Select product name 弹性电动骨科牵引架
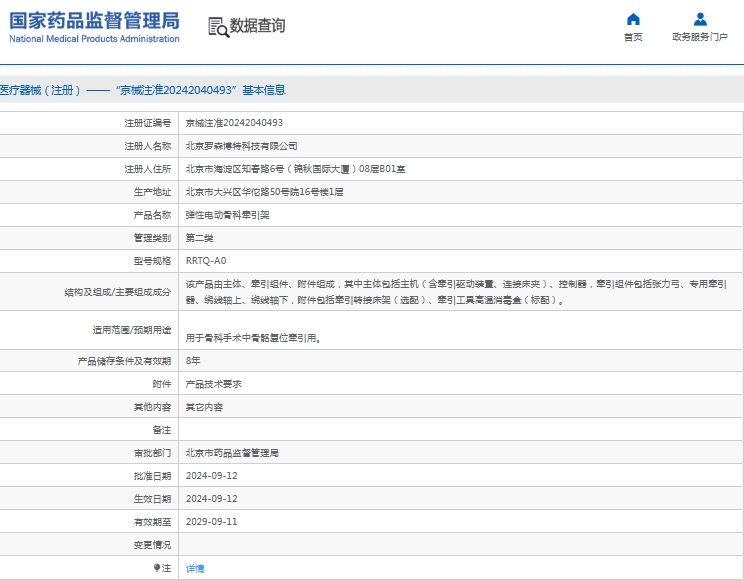Screen dimensions: 744x581 pos(227,215)
